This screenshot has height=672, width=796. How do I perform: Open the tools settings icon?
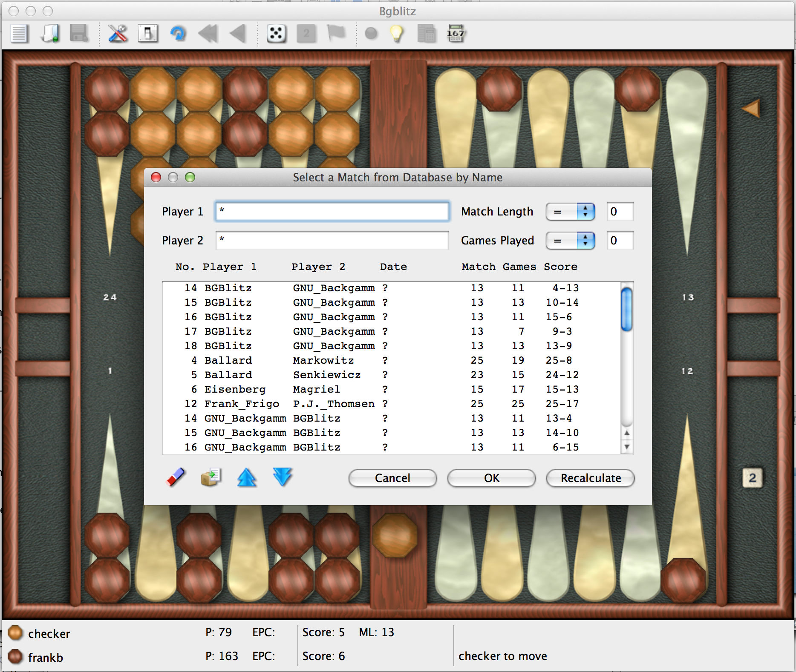(x=118, y=34)
